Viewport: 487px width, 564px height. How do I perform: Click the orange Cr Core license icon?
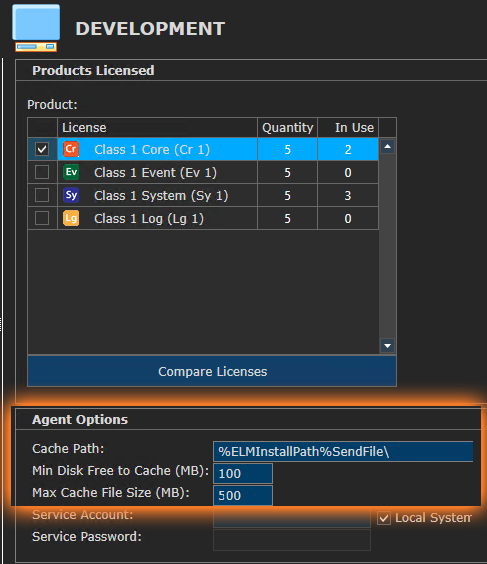(x=71, y=149)
